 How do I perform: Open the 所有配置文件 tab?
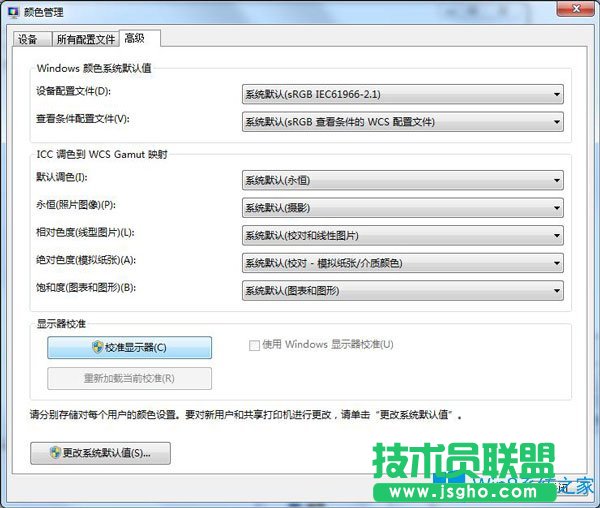[x=86, y=39]
